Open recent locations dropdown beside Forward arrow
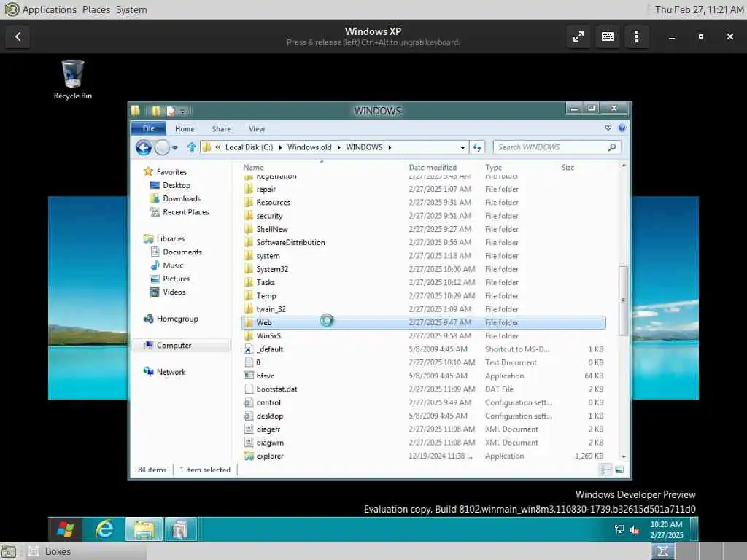The image size is (747, 560). pos(175,147)
